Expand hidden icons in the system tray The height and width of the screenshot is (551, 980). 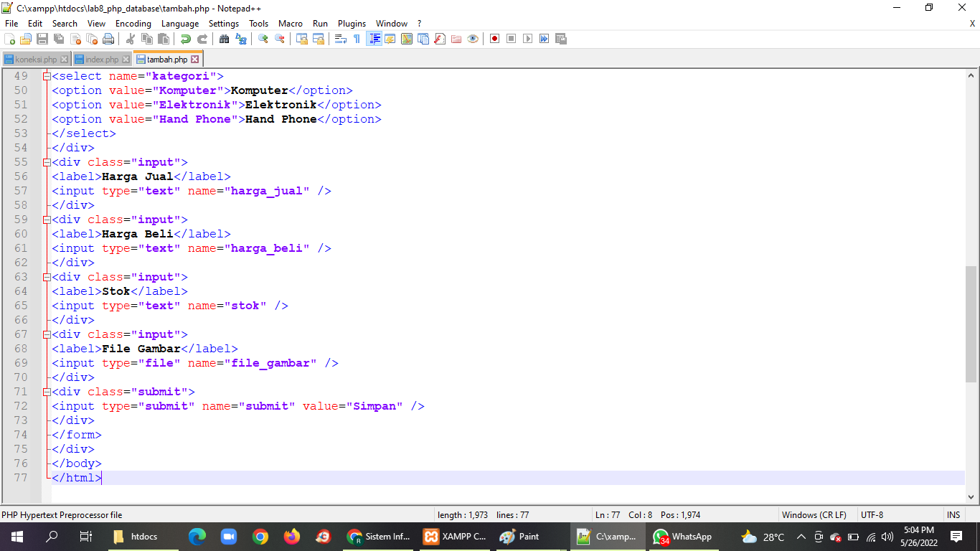[x=801, y=536]
